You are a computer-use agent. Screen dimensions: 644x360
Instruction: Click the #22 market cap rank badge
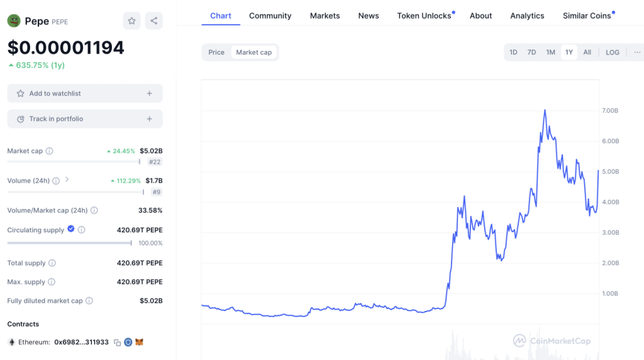[x=155, y=162]
